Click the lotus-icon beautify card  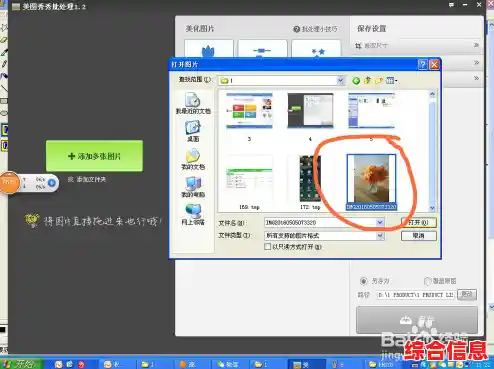(209, 49)
